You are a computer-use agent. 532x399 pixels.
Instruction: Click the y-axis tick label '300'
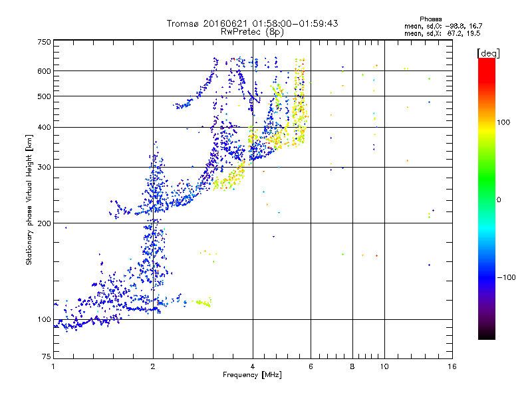pyautogui.click(x=44, y=168)
